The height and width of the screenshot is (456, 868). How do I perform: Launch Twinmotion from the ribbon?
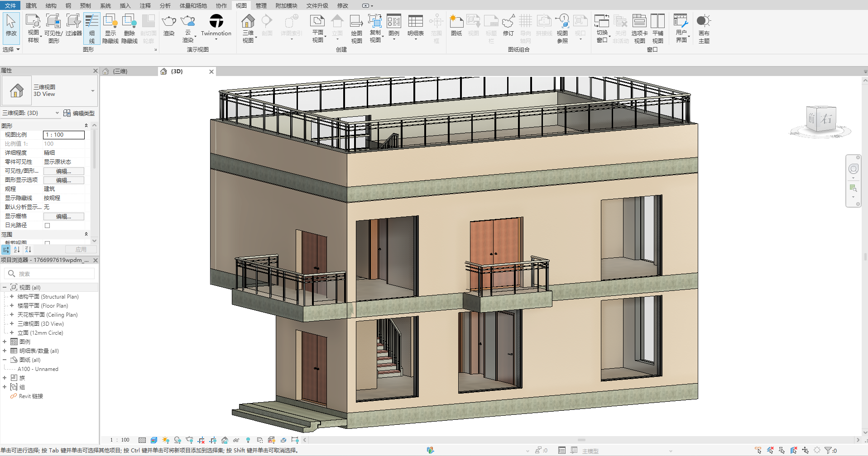coord(216,27)
